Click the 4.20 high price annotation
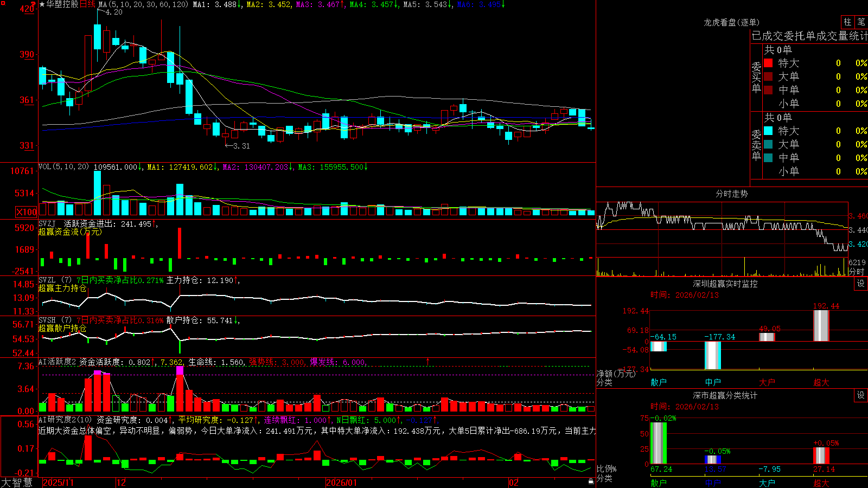The height and width of the screenshot is (488, 868). click(113, 12)
